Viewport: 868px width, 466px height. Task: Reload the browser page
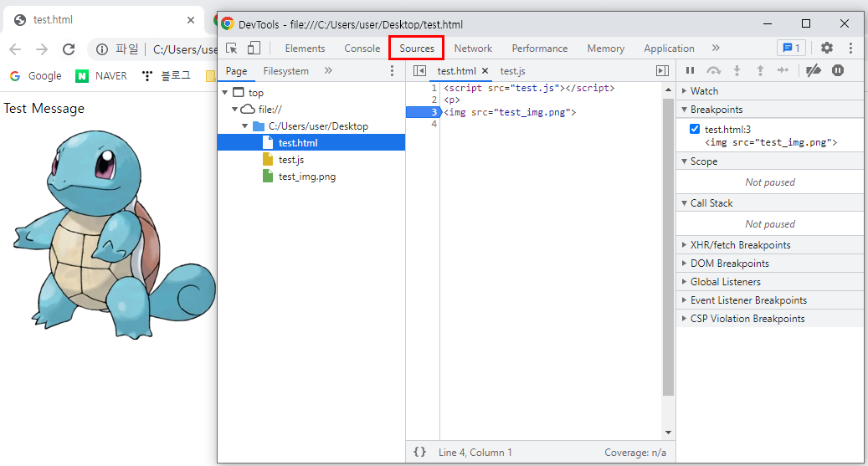point(69,49)
